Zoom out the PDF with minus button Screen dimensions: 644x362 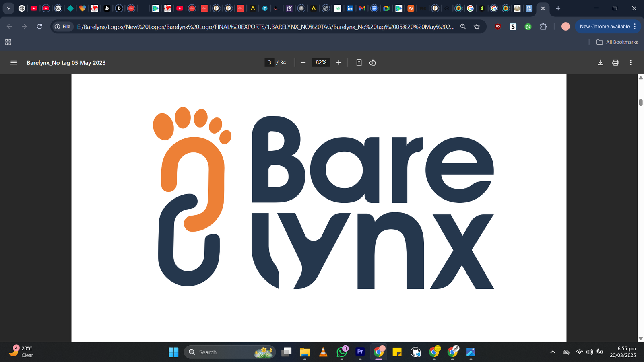tap(303, 63)
